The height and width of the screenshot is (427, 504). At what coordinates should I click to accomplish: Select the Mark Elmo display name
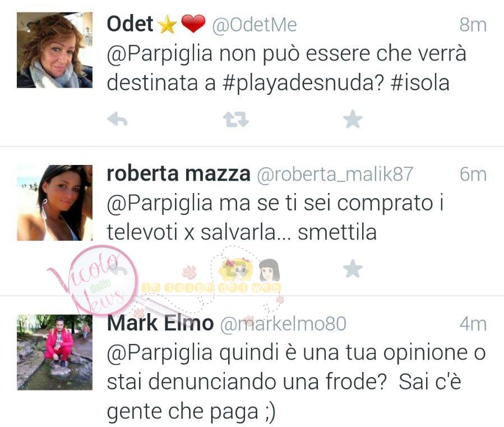(160, 323)
